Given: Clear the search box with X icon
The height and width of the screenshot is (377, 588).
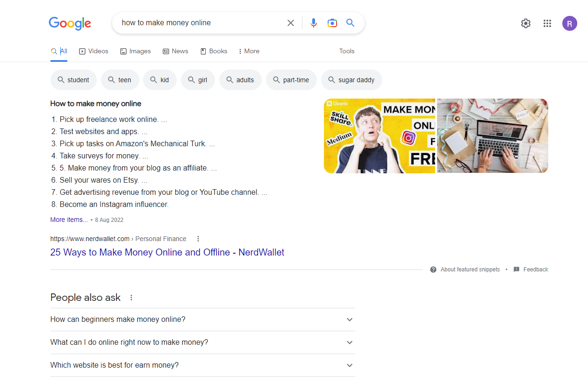Looking at the screenshot, I should pyautogui.click(x=291, y=23).
